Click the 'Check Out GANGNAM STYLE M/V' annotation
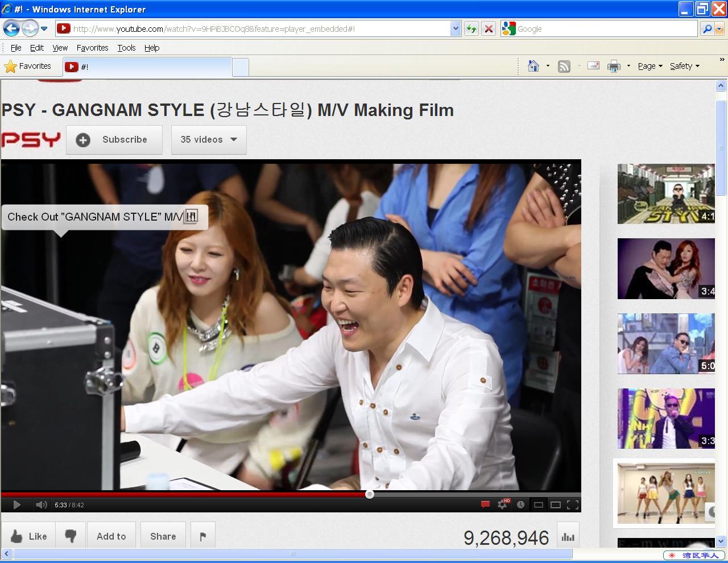The height and width of the screenshot is (563, 728). [105, 217]
